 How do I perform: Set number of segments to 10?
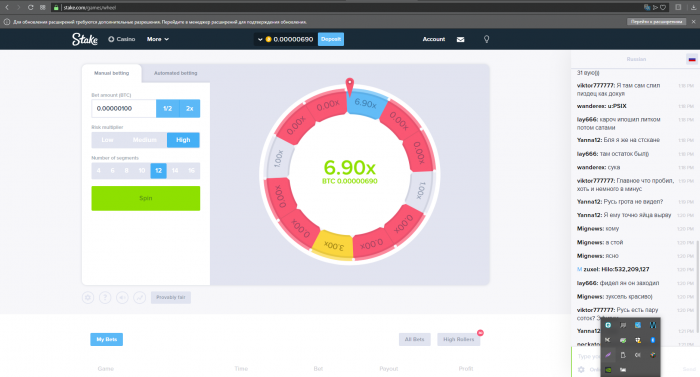tap(142, 171)
